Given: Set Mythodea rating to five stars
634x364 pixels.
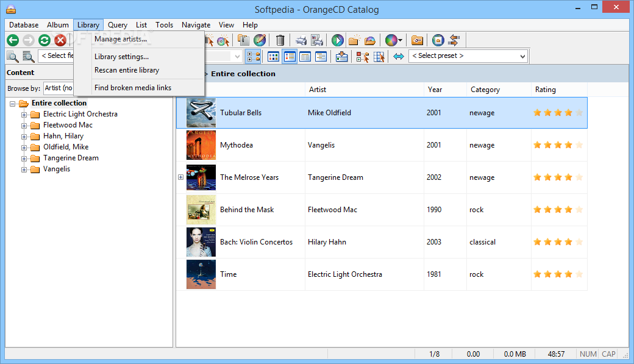Looking at the screenshot, I should tap(579, 145).
